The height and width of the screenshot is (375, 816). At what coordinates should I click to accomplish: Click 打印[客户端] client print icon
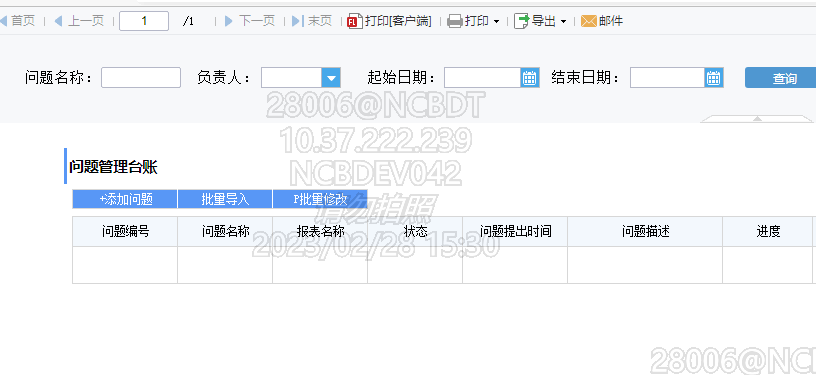point(355,21)
